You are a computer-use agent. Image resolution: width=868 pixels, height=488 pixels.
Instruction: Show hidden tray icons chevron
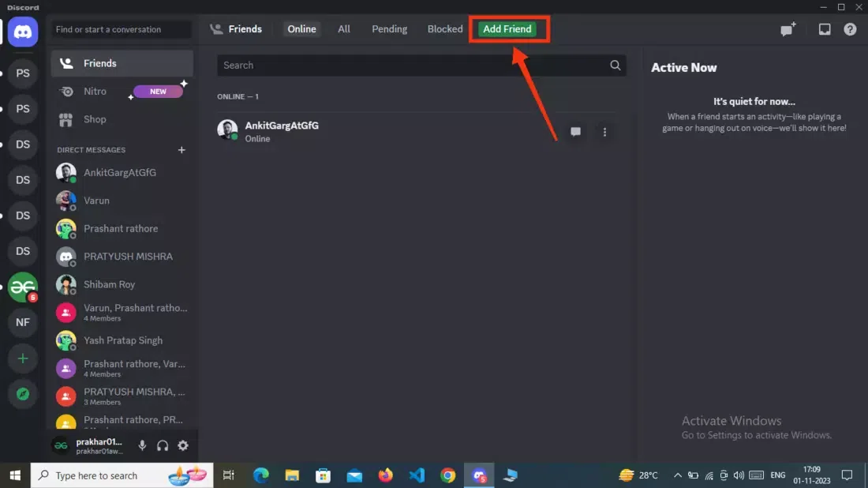(677, 475)
